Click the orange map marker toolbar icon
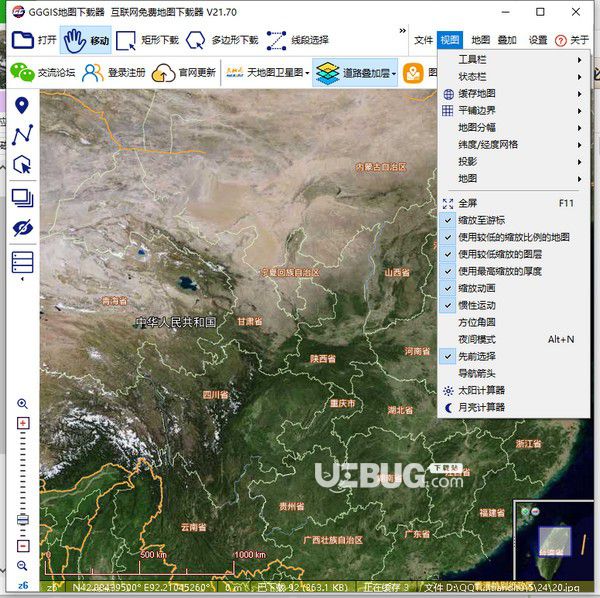This screenshot has width=600, height=598. (x=413, y=73)
